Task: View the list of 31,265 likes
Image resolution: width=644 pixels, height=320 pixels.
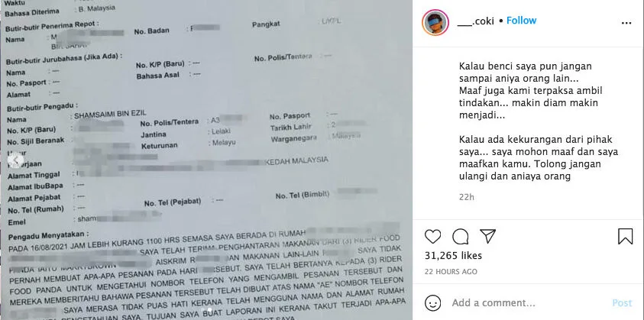Action: click(x=453, y=256)
